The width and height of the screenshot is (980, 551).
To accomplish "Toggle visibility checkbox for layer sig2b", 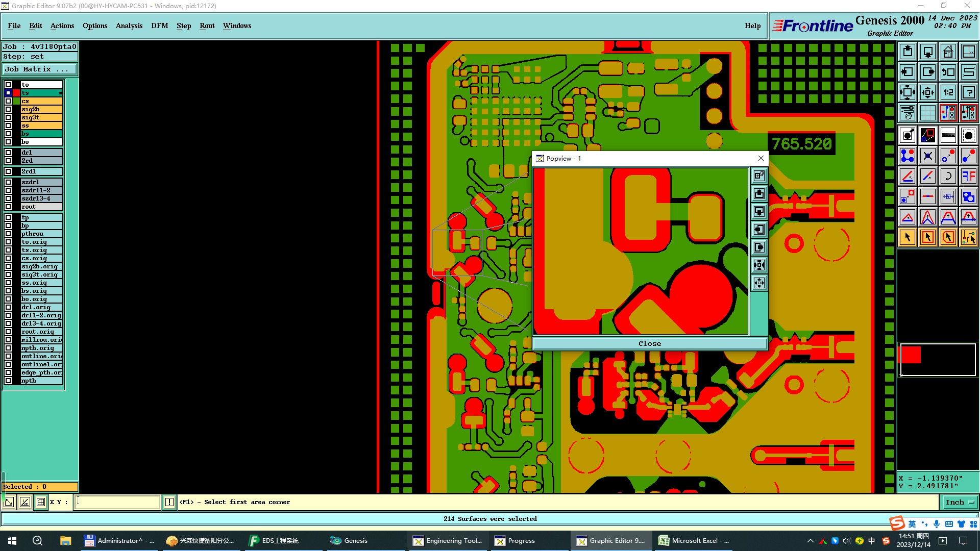I will pos(8,109).
